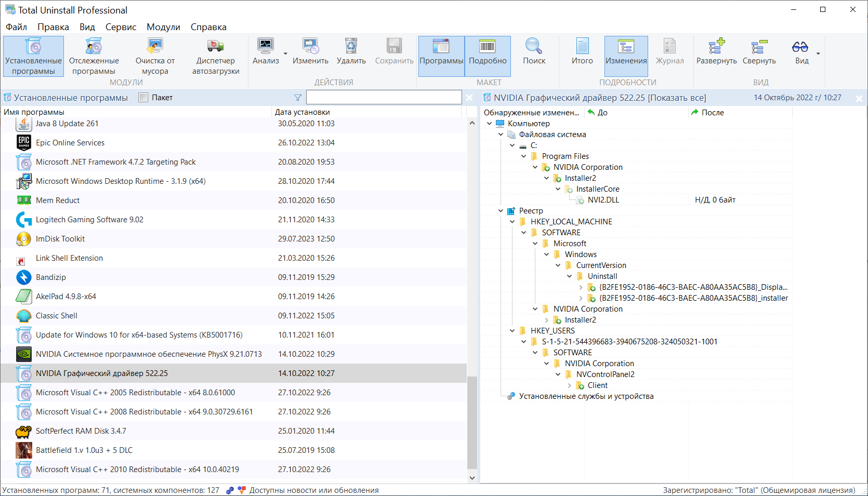Collapse the Компьютер tree node
The image size is (868, 496).
(x=489, y=124)
